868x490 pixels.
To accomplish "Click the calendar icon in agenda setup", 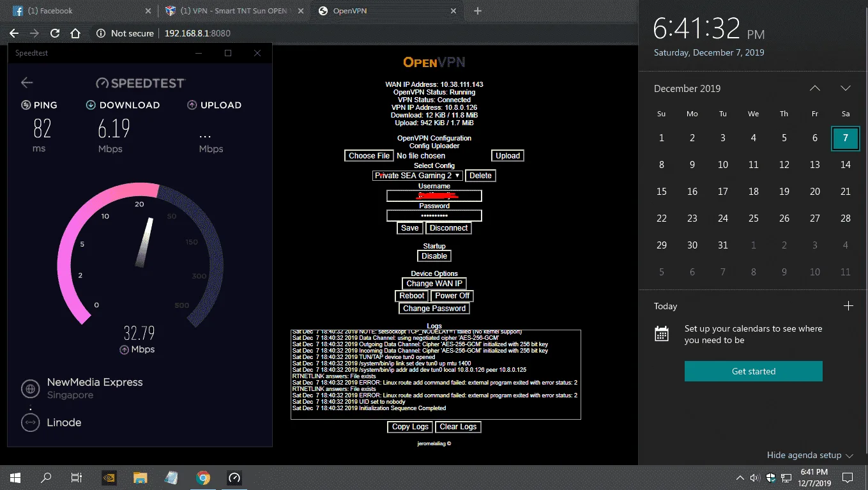I will pyautogui.click(x=662, y=333).
